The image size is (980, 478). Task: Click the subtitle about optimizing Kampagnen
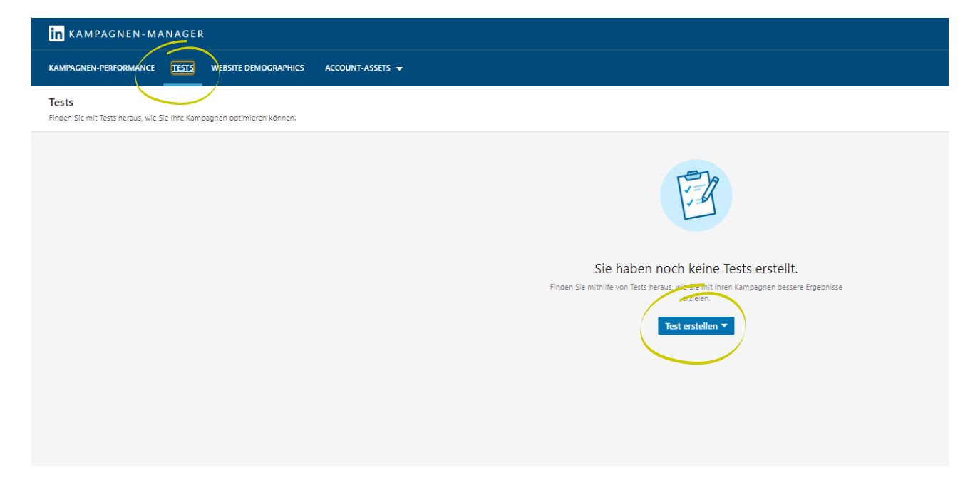click(x=172, y=118)
